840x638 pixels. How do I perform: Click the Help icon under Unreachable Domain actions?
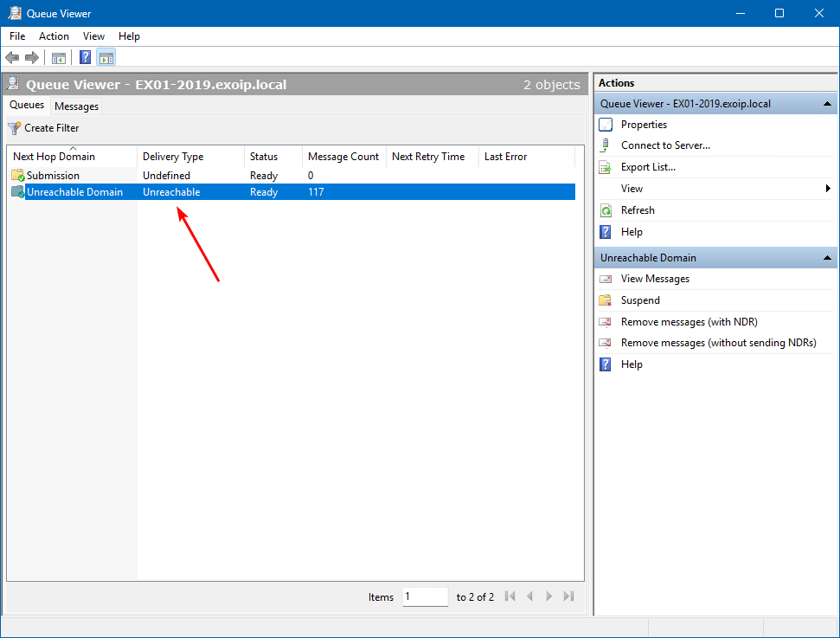coord(606,364)
